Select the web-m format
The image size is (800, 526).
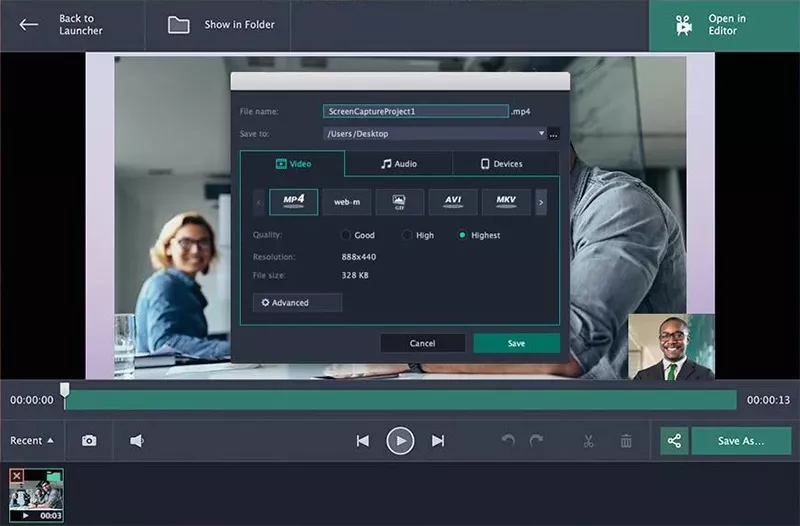tap(347, 202)
